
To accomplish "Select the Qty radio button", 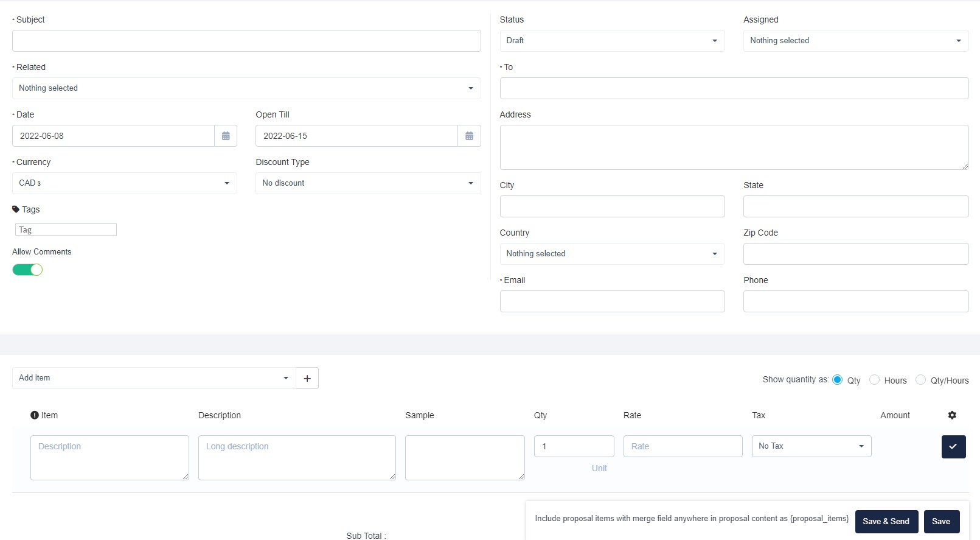I will 837,380.
